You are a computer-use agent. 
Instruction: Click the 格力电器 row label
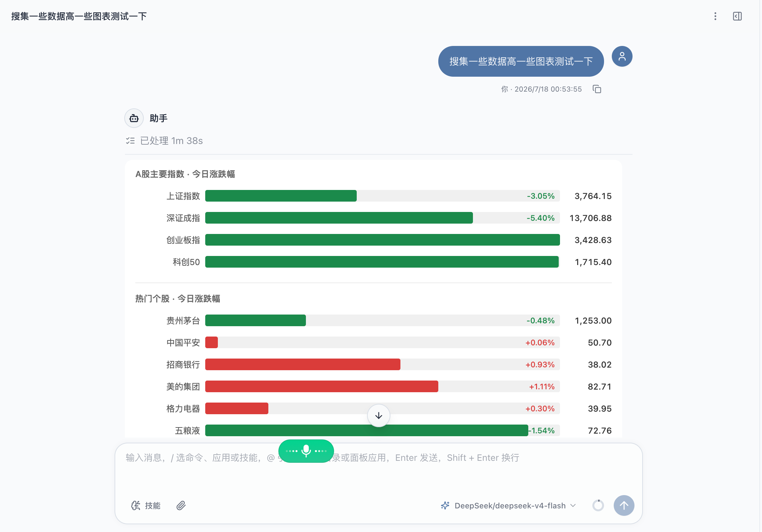[183, 408]
